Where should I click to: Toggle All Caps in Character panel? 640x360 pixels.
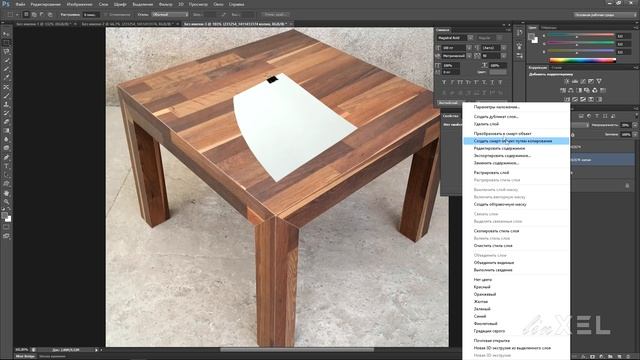point(460,82)
